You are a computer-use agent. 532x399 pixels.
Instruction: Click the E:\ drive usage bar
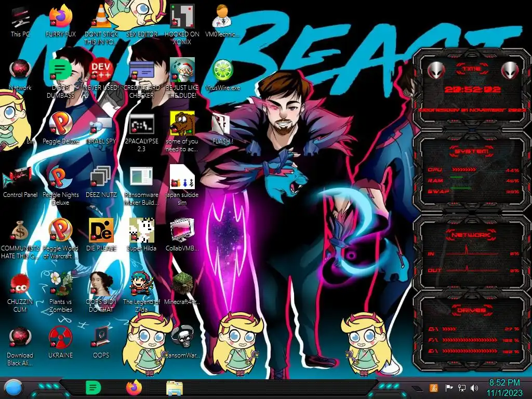tap(470, 351)
